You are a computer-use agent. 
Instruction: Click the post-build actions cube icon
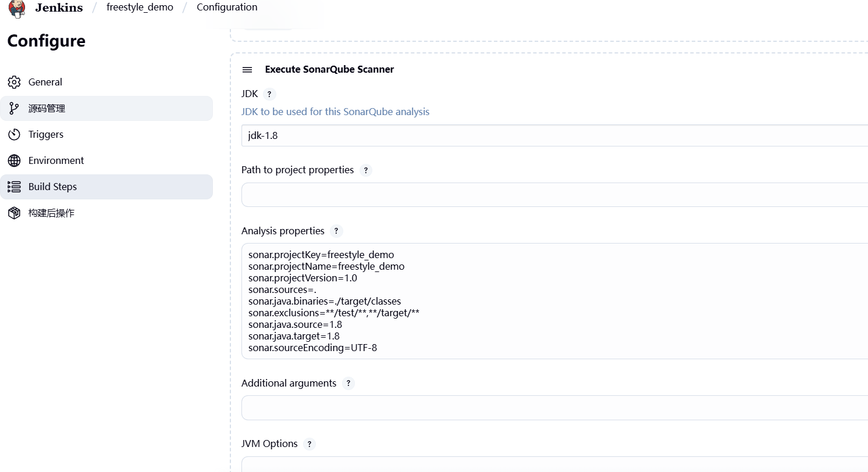tap(15, 213)
